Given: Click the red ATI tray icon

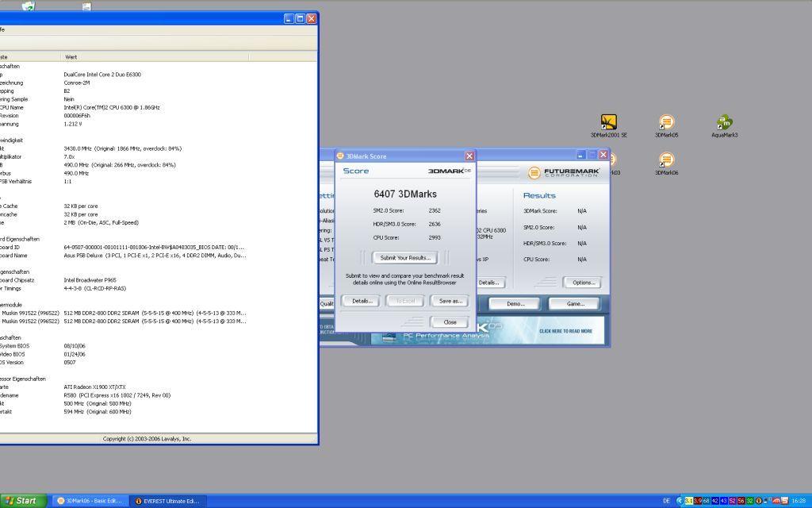Looking at the screenshot, I should (x=776, y=501).
